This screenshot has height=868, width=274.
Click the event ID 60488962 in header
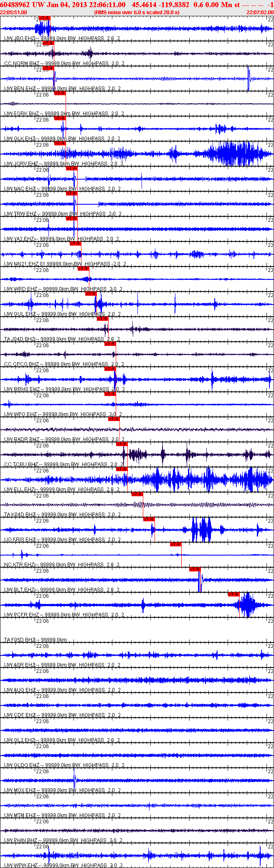click(x=15, y=5)
